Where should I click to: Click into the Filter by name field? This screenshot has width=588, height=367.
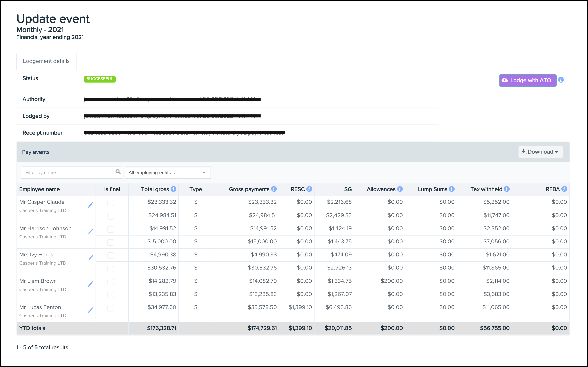[68, 173]
